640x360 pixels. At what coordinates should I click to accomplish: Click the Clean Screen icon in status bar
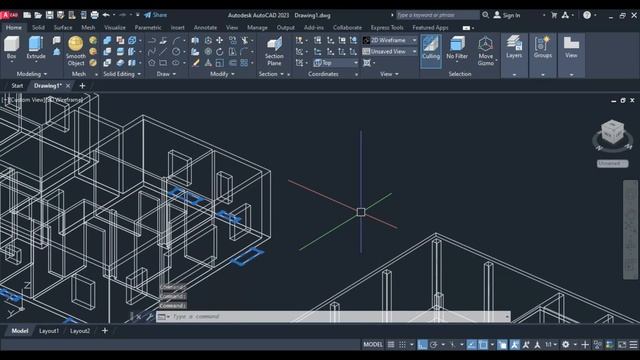(622, 344)
